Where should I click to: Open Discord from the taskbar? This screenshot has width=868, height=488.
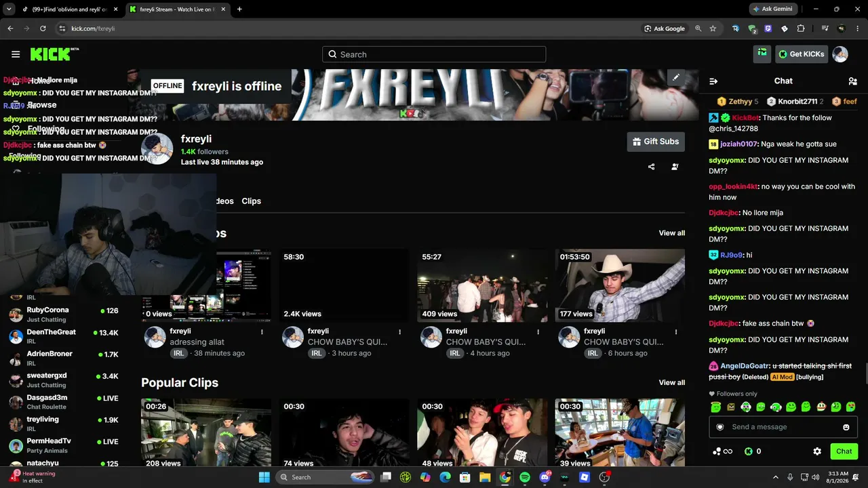pos(545,477)
